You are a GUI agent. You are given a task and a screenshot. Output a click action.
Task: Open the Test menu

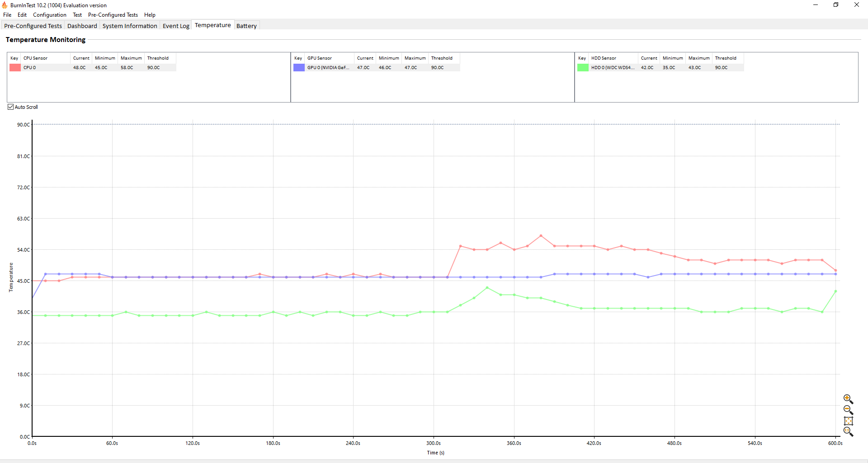77,15
